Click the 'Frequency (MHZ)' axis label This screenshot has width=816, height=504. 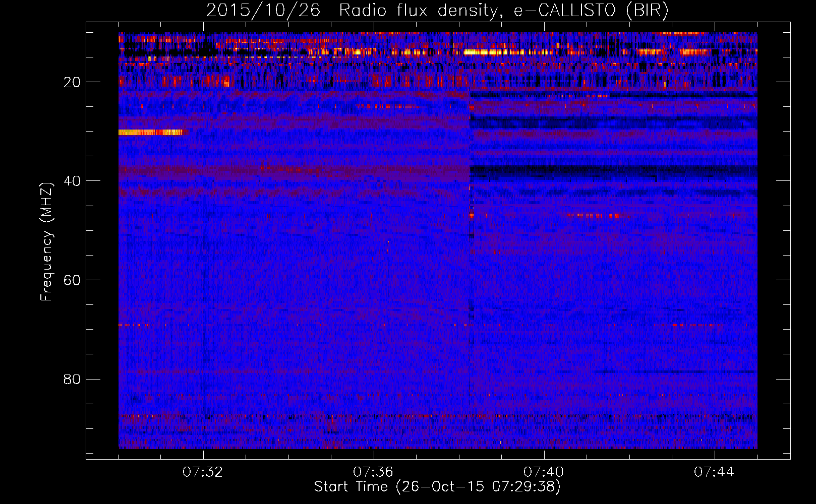[46, 242]
